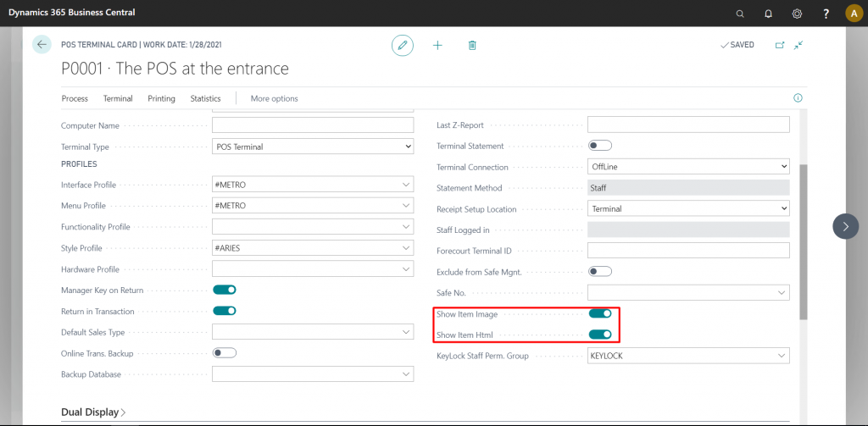Open Style Profile dropdown
The image size is (868, 426).
click(x=406, y=248)
